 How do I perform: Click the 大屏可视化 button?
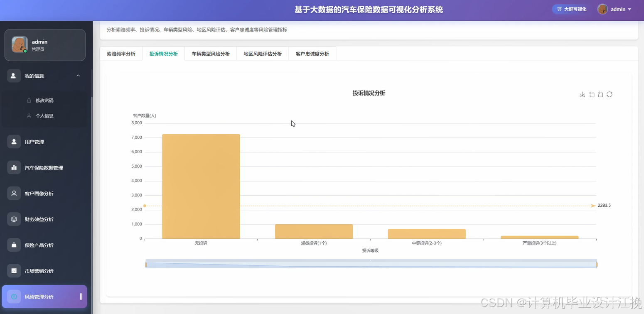(x=572, y=9)
